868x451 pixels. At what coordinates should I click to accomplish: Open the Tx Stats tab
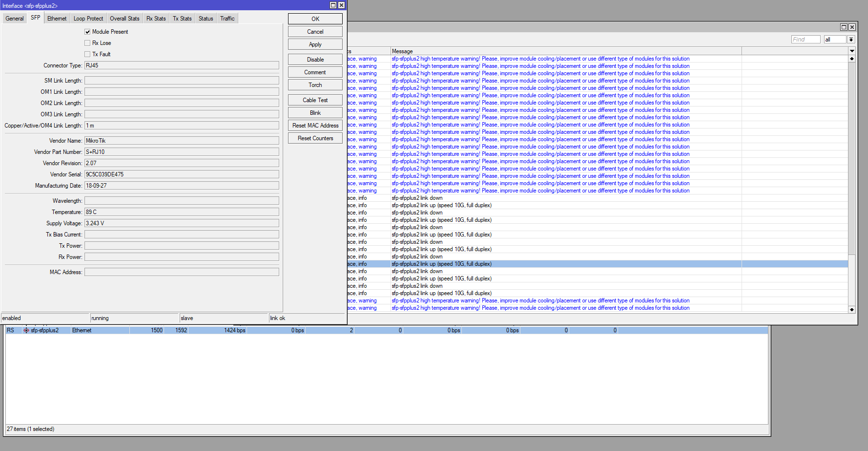(x=182, y=19)
